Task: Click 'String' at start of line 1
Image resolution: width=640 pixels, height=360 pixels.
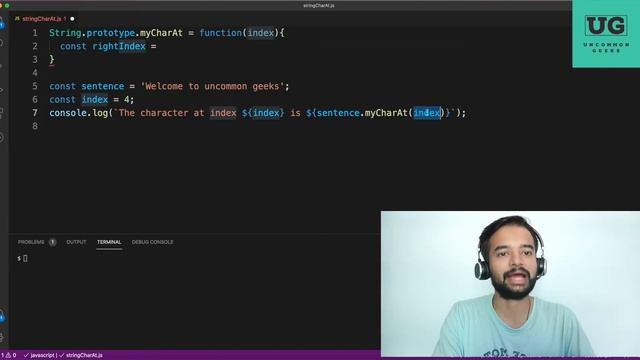Action: (x=65, y=33)
